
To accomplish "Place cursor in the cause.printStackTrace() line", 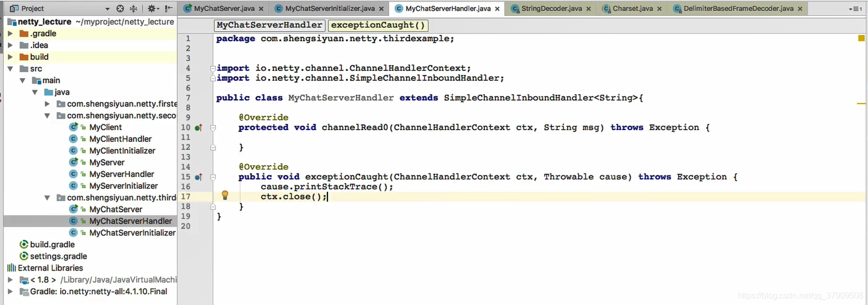I will click(x=327, y=187).
